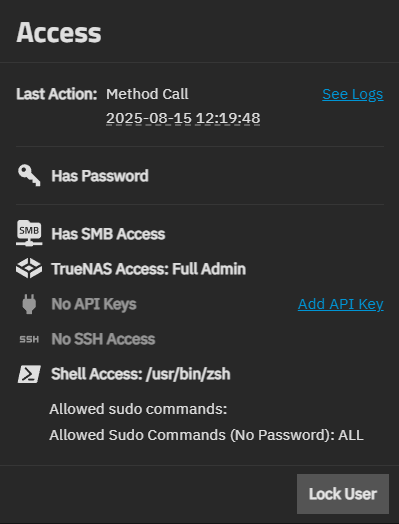399x524 pixels.
Task: Click the SMB network share icon
Action: click(x=29, y=233)
